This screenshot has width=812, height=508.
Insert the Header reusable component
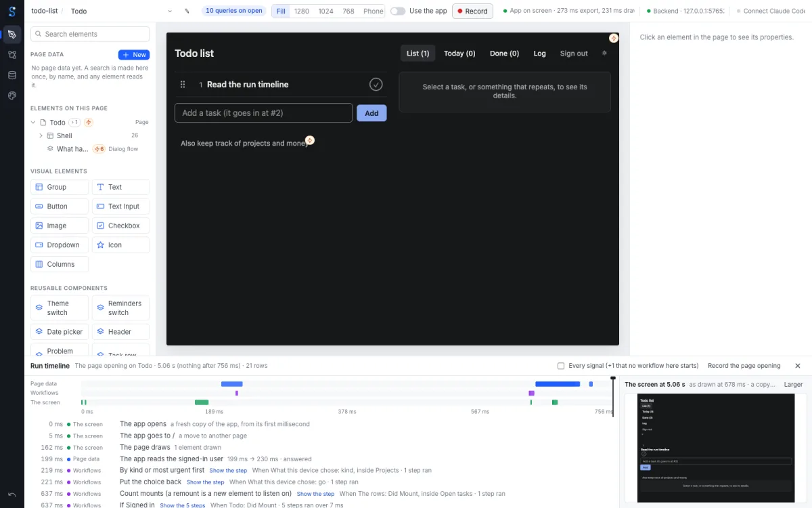click(120, 332)
